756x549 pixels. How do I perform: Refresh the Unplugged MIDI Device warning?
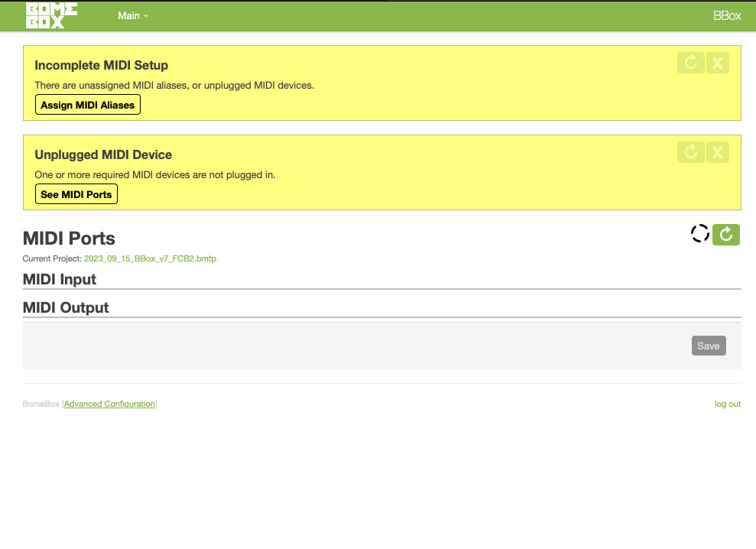tap(690, 152)
